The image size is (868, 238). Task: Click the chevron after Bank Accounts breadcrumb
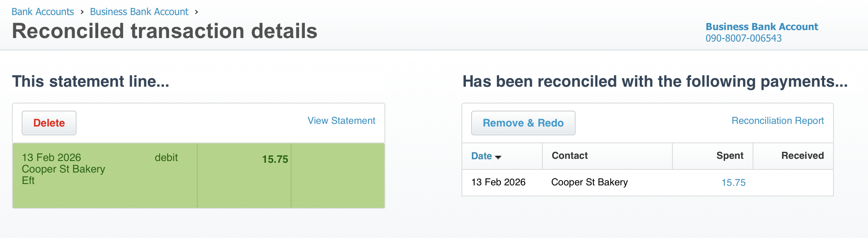coord(82,12)
